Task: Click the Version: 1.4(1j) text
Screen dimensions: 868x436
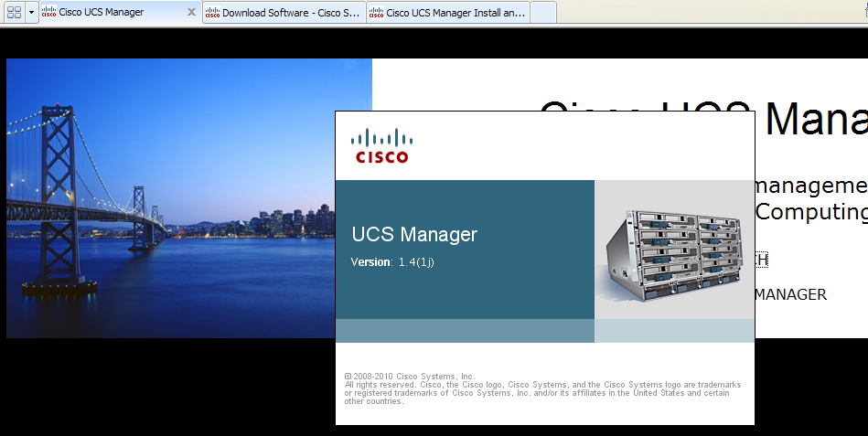Action: (x=392, y=261)
